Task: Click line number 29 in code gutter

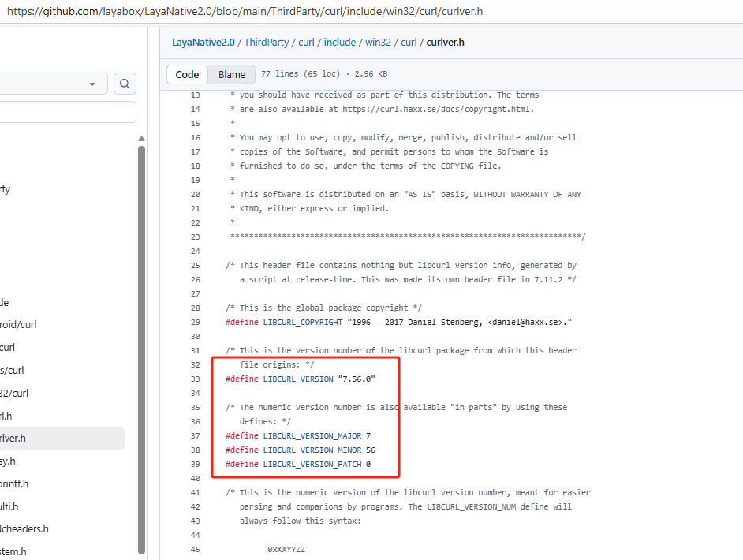Action: (195, 322)
